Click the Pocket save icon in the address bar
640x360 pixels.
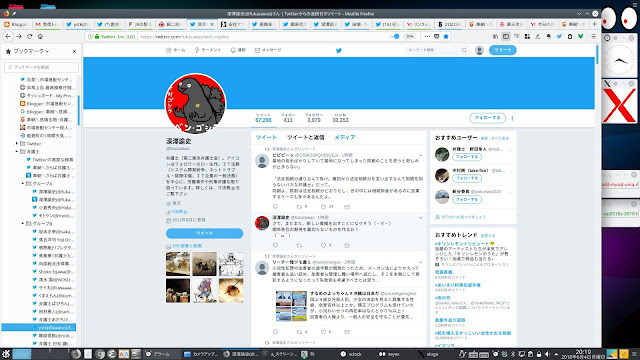coord(437,36)
